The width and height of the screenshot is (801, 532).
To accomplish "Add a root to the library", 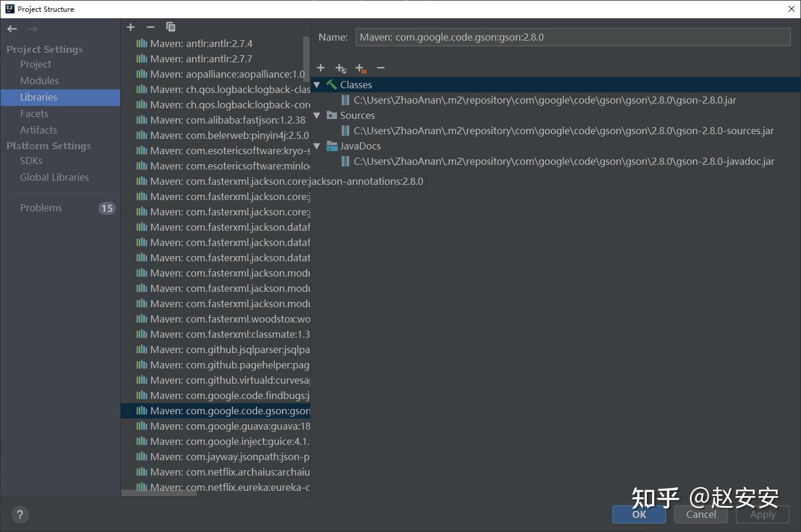I will pos(321,68).
